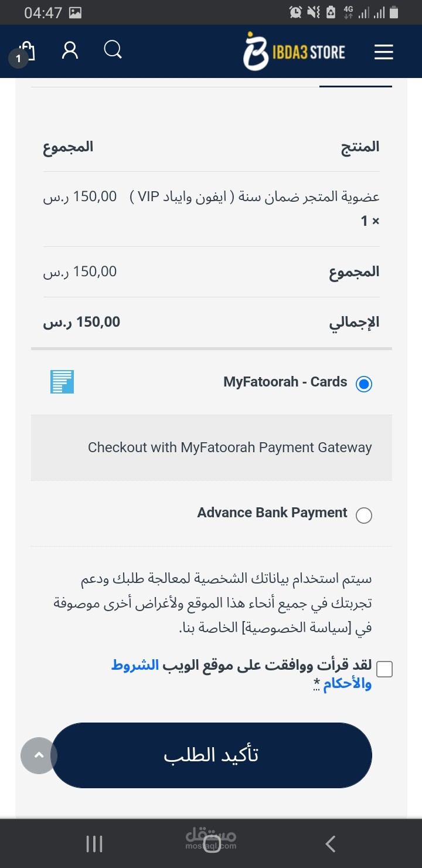Image resolution: width=422 pixels, height=868 pixels.
Task: Tap the MyFatoorah - Cards label
Action: [x=285, y=382]
